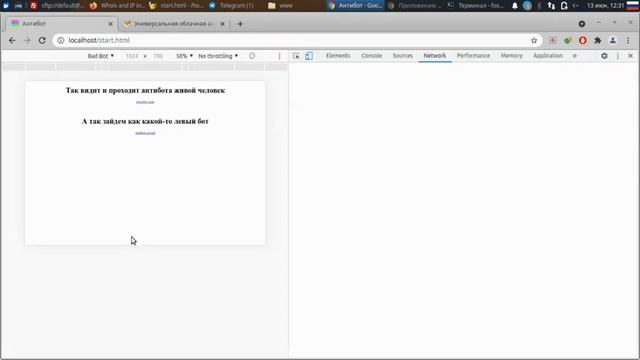640x360 pixels.
Task: Open the Chrome profile menu
Action: (613, 40)
